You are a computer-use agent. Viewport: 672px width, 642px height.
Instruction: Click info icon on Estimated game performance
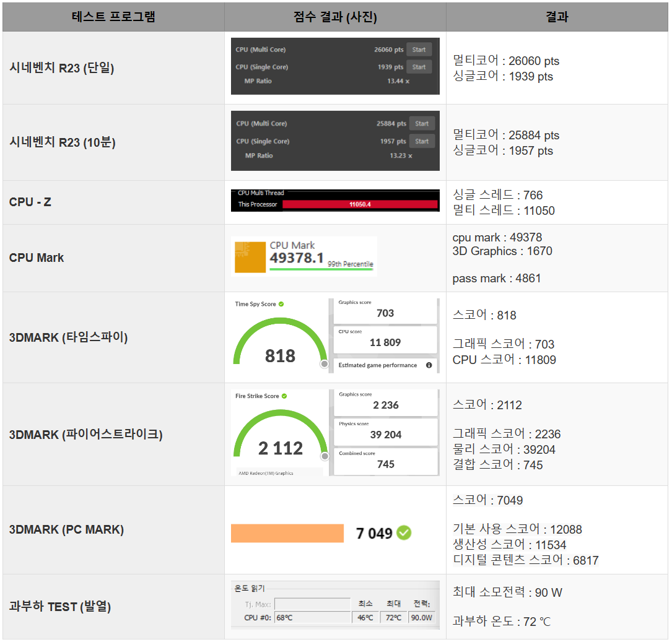(429, 365)
